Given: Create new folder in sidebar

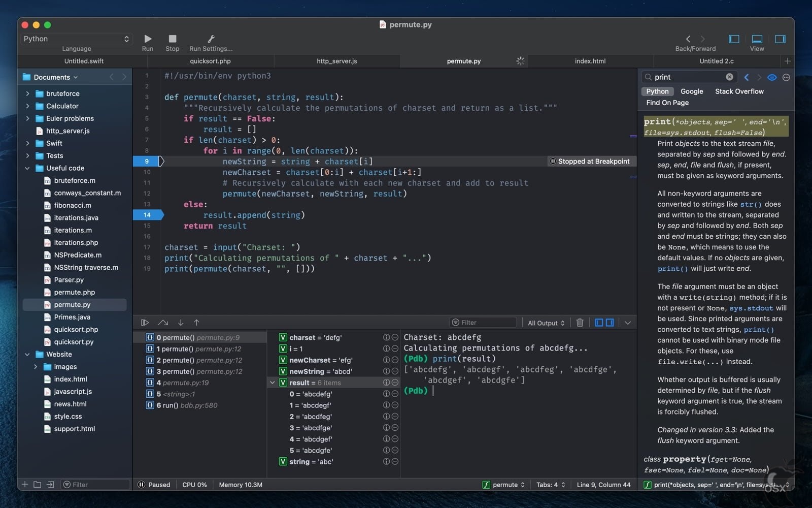Looking at the screenshot, I should point(37,485).
